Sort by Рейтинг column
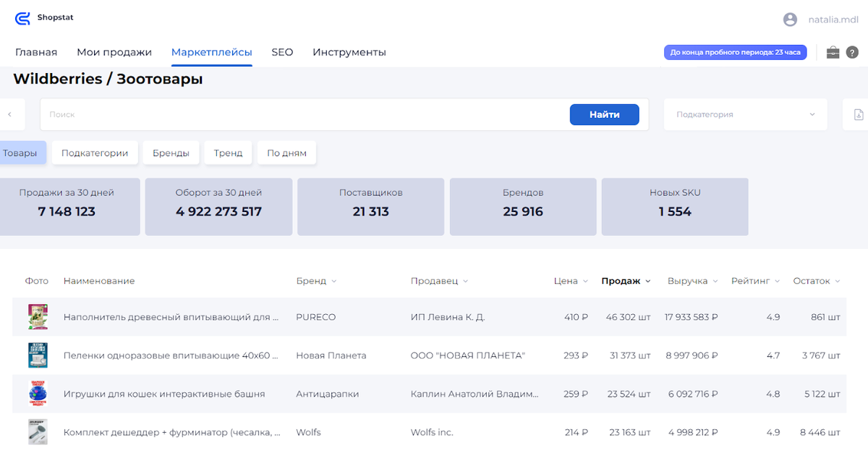Viewport: 868px width, 461px height. pos(756,281)
